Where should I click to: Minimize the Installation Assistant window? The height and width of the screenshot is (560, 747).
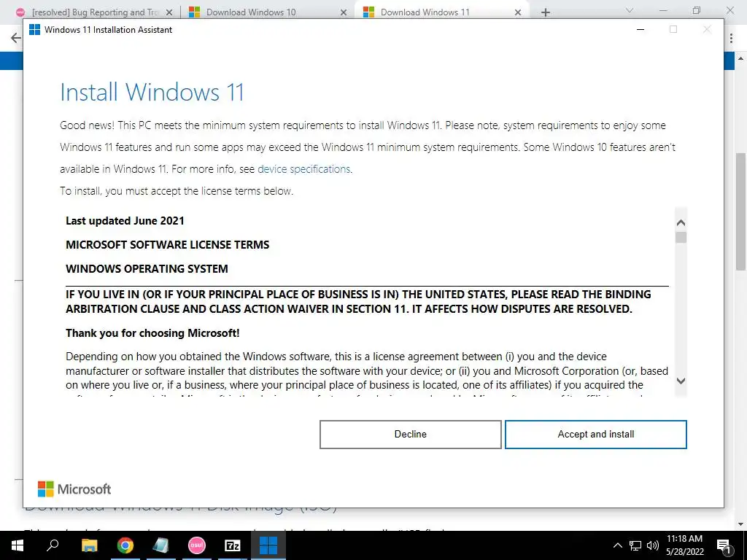click(x=640, y=29)
